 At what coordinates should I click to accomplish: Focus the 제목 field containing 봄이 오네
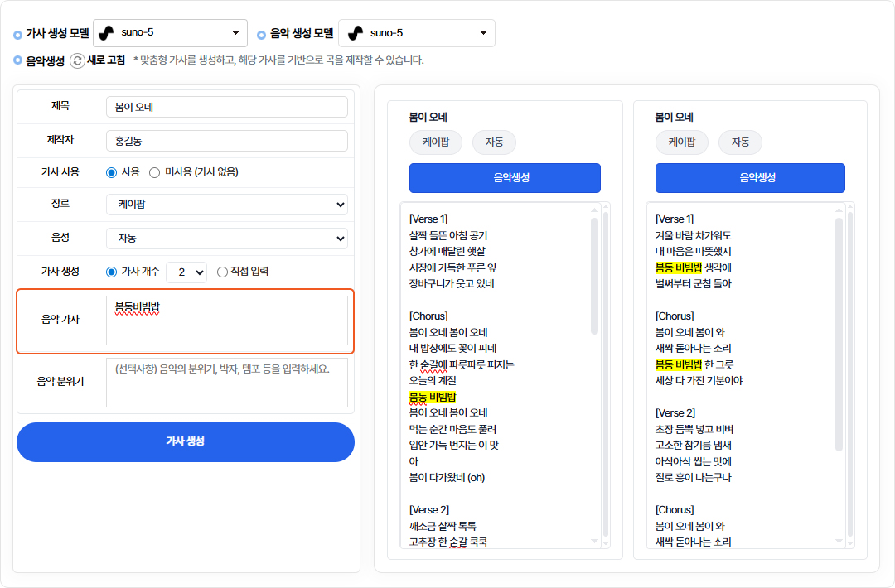tap(226, 107)
